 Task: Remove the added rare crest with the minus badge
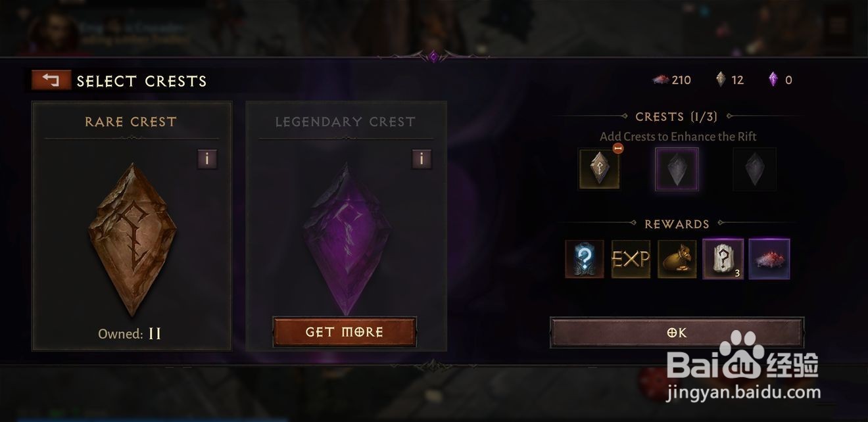tap(617, 149)
